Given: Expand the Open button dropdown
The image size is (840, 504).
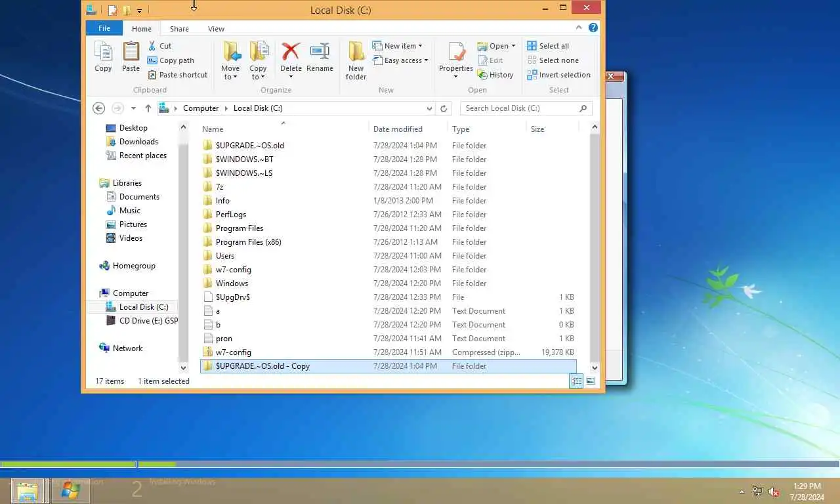Looking at the screenshot, I should coord(513,46).
